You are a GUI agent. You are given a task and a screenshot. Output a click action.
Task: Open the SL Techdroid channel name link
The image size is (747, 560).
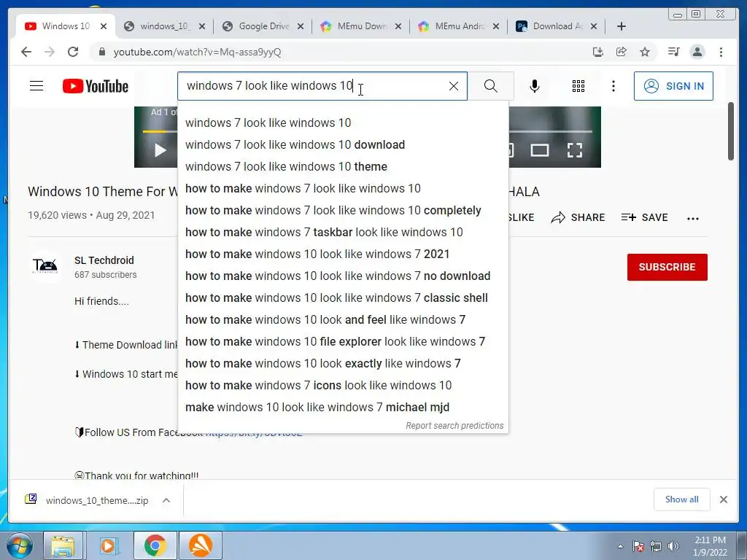click(104, 260)
